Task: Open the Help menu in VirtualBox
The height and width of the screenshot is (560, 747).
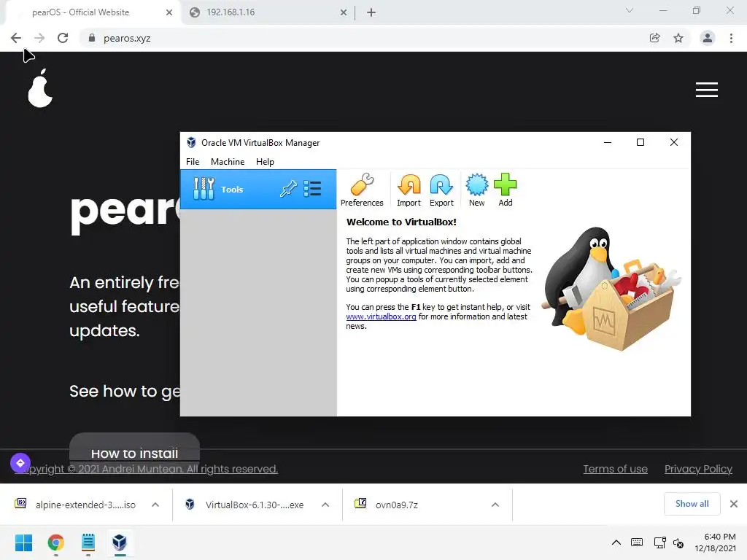Action: 265,162
